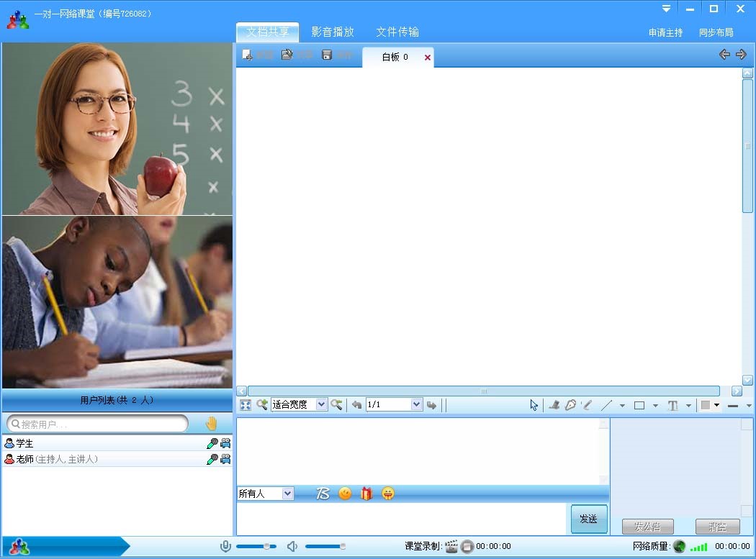Image resolution: width=756 pixels, height=559 pixels.
Task: Mute the microphone icon in bottom bar
Action: (x=225, y=546)
